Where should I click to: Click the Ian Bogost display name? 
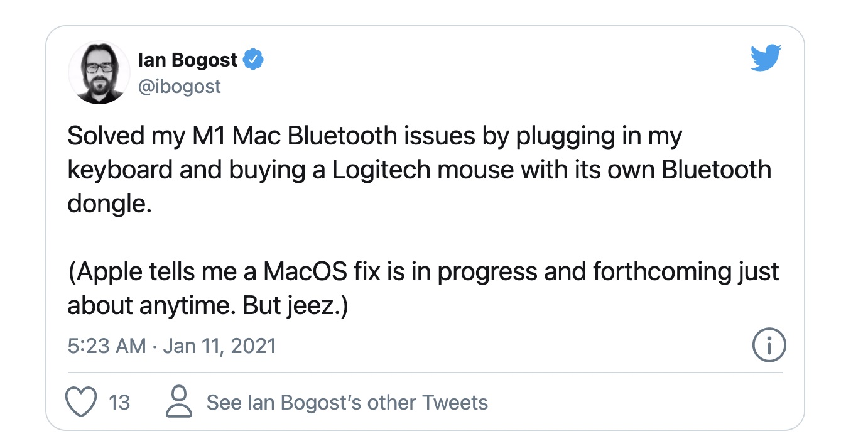(x=188, y=60)
